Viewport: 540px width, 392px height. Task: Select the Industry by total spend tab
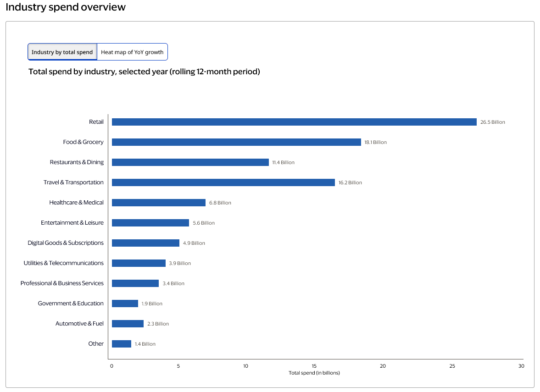62,52
